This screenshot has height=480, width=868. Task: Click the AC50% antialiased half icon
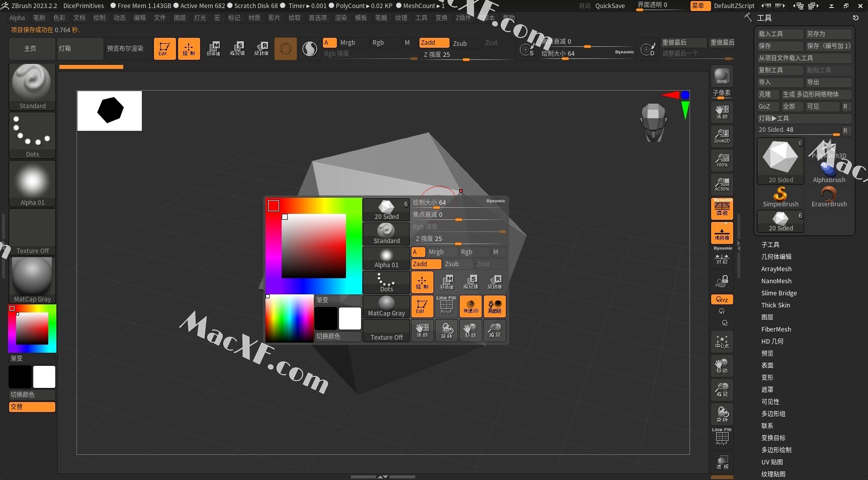(x=722, y=184)
